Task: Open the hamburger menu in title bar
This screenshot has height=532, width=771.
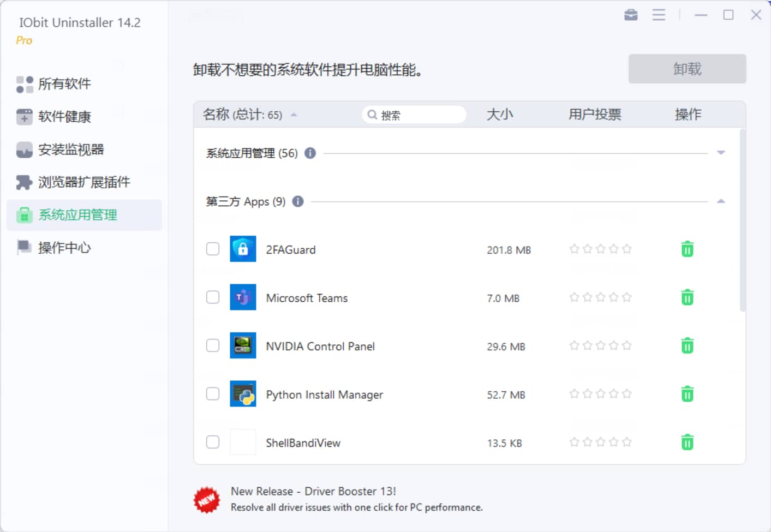Action: [659, 15]
